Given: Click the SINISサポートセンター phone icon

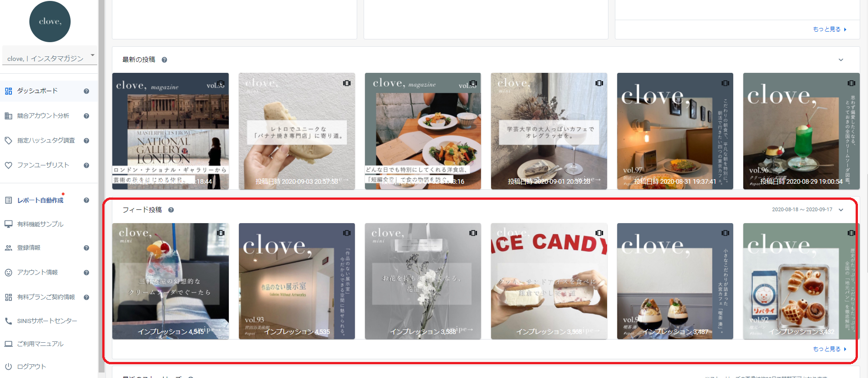Looking at the screenshot, I should 8,321.
